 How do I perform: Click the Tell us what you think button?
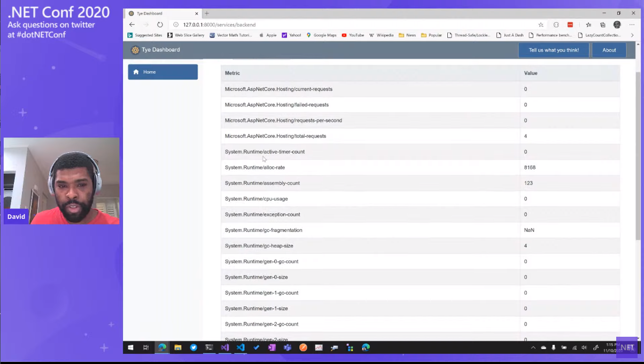pyautogui.click(x=554, y=50)
